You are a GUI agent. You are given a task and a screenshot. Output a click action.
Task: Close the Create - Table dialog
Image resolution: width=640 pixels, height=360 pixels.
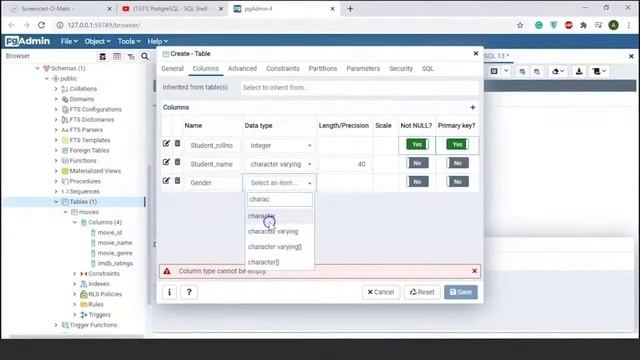[476, 53]
